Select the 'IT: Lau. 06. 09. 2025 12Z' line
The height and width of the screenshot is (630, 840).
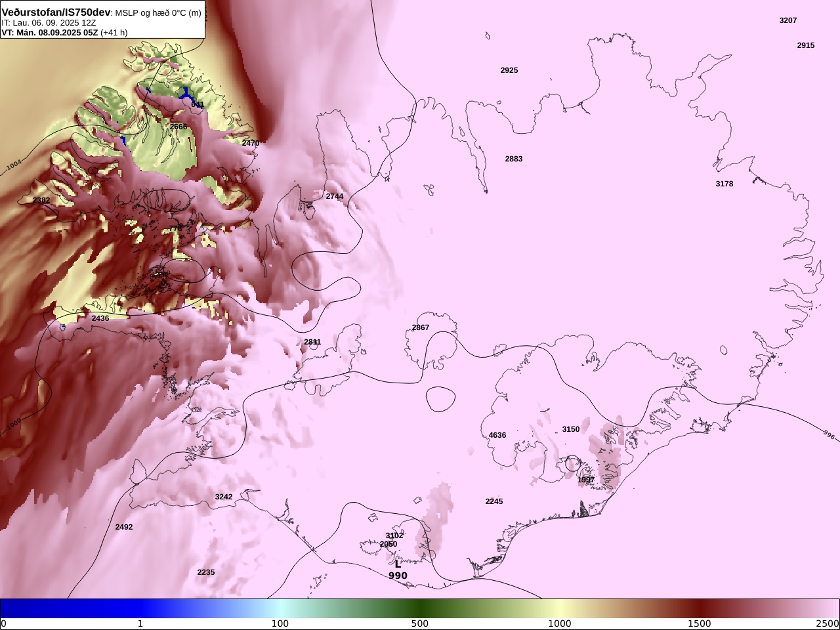pos(49,23)
